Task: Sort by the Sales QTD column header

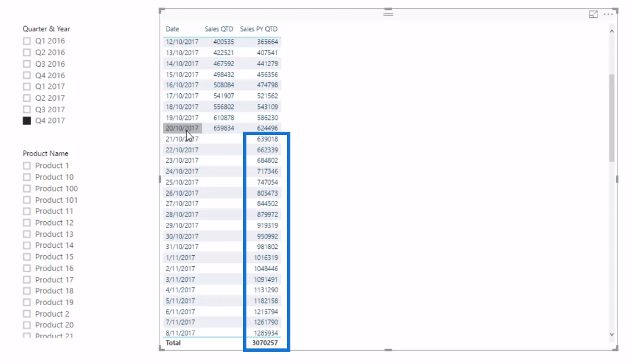Action: (x=219, y=29)
